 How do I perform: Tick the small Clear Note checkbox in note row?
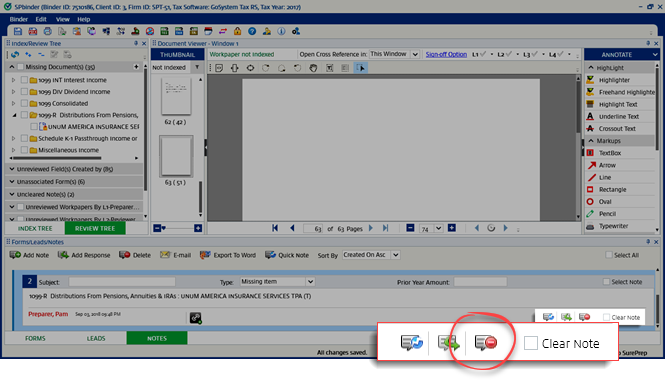click(606, 317)
